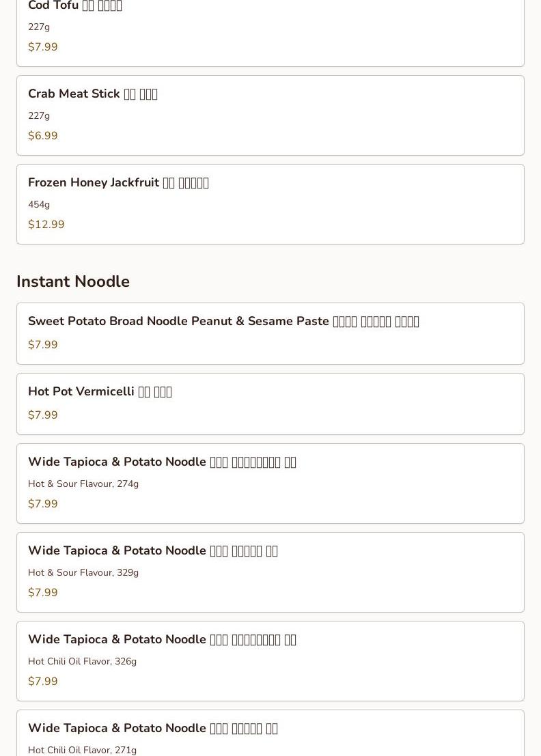Viewport: 541px width, 756px height.
Task: Click the $7.99 price under Hot Pot Vermicelli
Action: (x=43, y=415)
